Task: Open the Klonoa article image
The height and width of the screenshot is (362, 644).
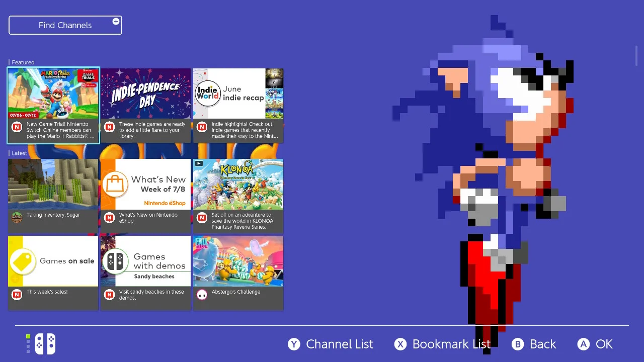Action: pos(238,184)
